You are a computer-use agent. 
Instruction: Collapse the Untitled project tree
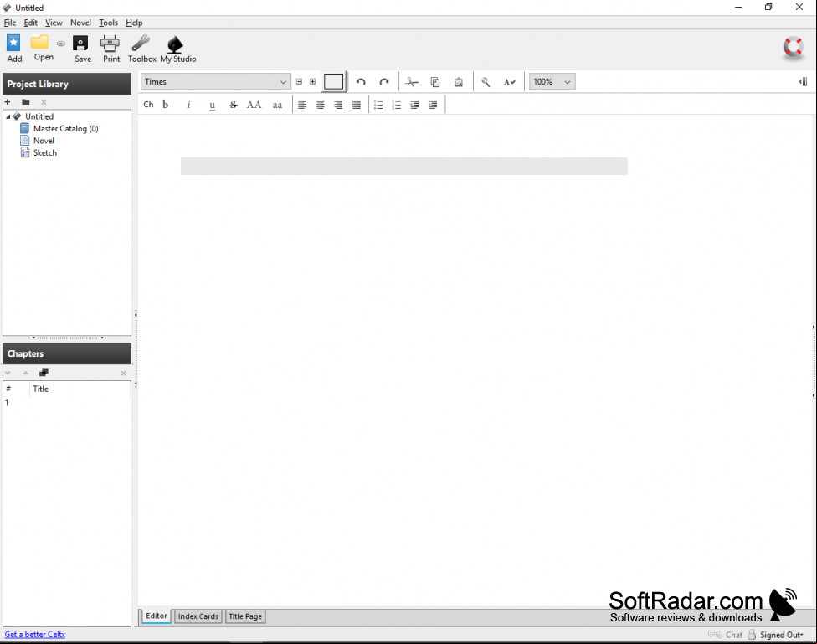click(x=8, y=116)
